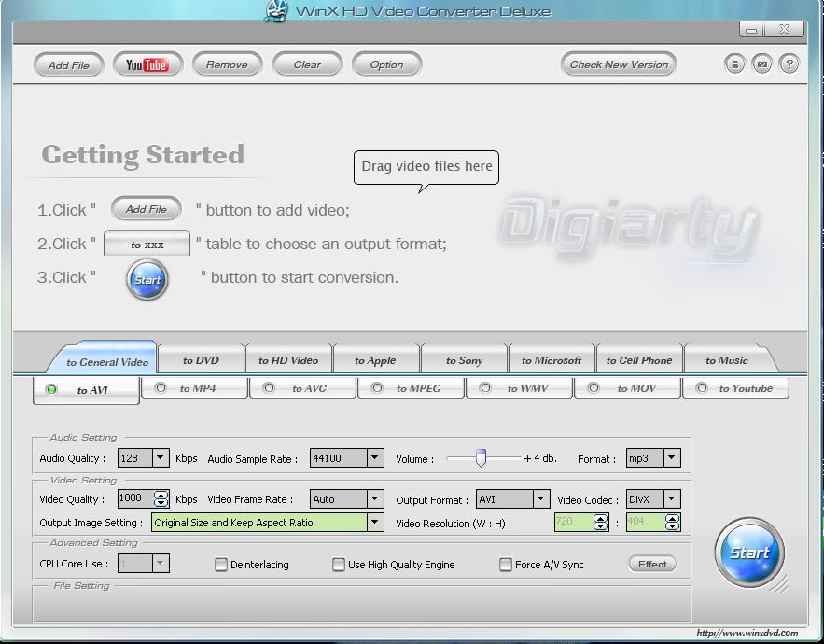The height and width of the screenshot is (644, 824).
Task: Open the Option settings button
Action: (x=386, y=64)
